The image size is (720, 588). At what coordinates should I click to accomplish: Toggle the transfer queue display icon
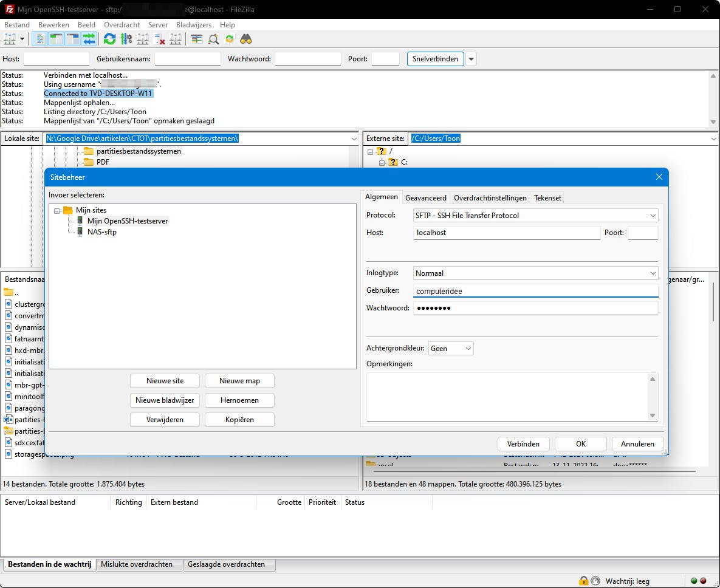point(89,39)
